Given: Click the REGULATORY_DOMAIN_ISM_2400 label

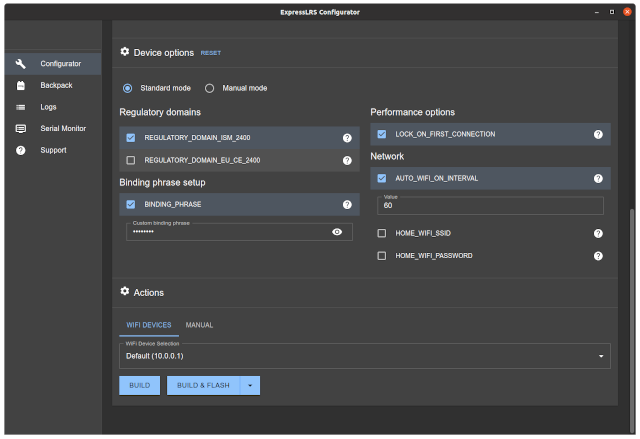Looking at the screenshot, I should (197, 138).
